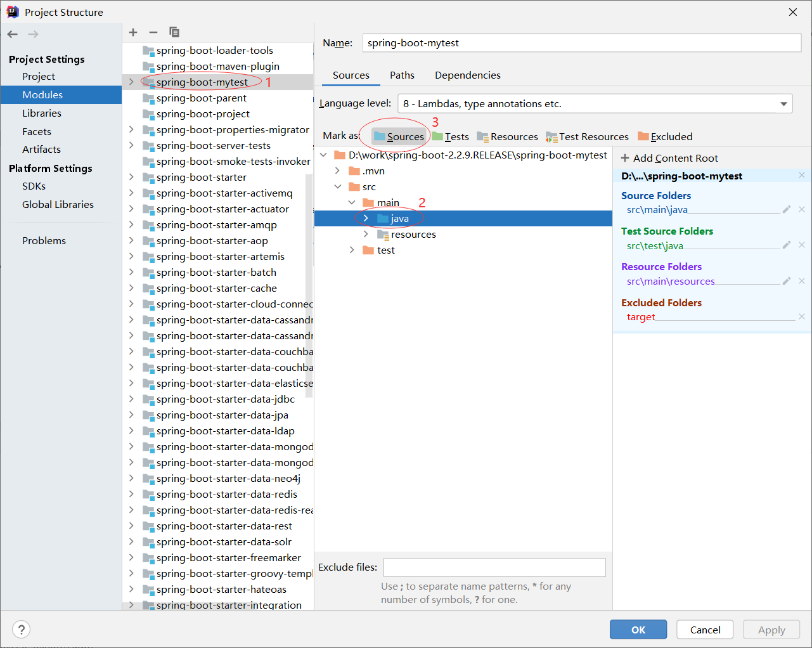Click the Add module plus icon
The width and height of the screenshot is (812, 648).
(x=133, y=32)
